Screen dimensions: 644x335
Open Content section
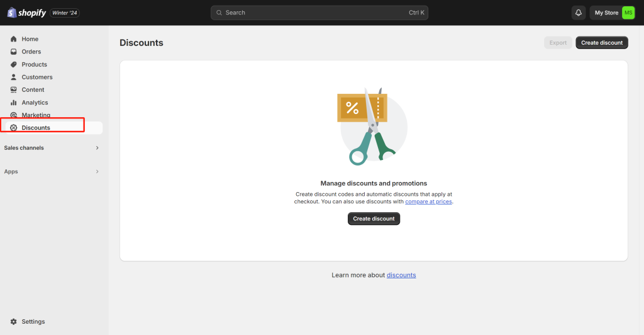pyautogui.click(x=33, y=89)
